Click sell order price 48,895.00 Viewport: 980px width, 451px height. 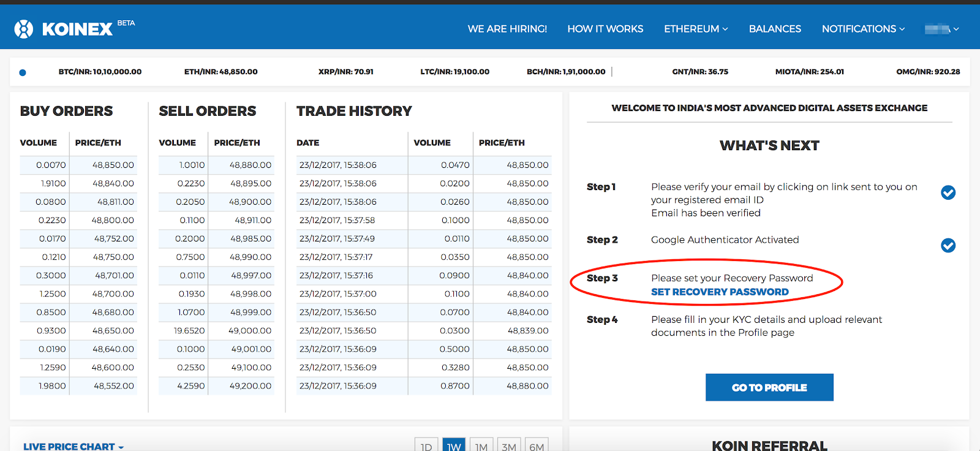point(251,183)
